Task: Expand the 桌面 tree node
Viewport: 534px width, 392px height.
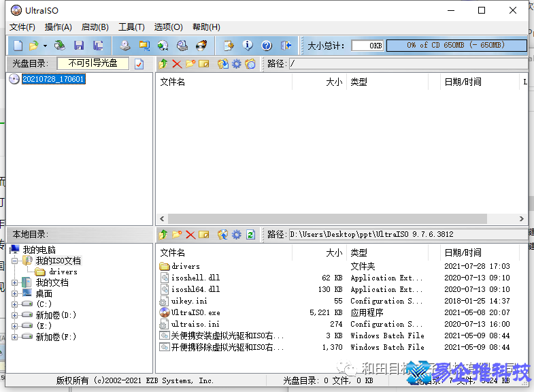Action: 15,293
